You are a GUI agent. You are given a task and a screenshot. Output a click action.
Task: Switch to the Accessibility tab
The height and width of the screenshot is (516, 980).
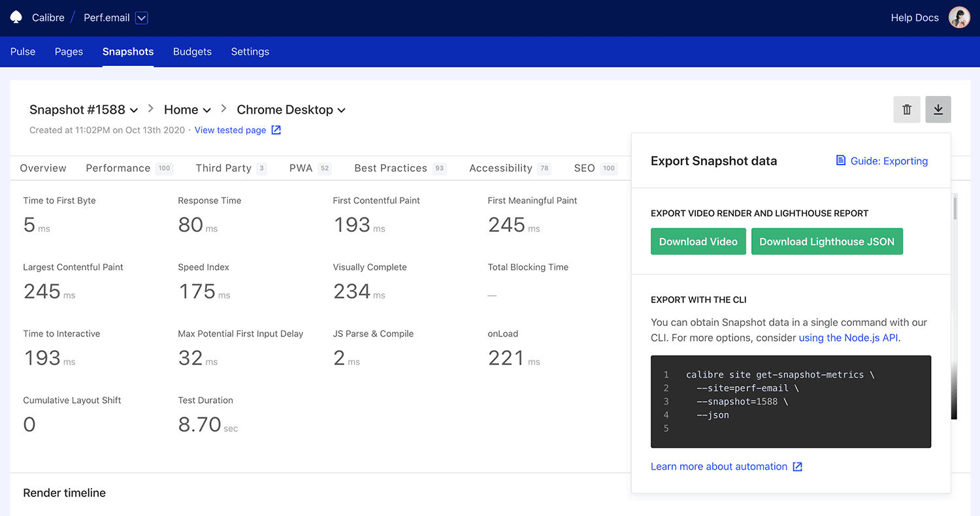click(500, 168)
